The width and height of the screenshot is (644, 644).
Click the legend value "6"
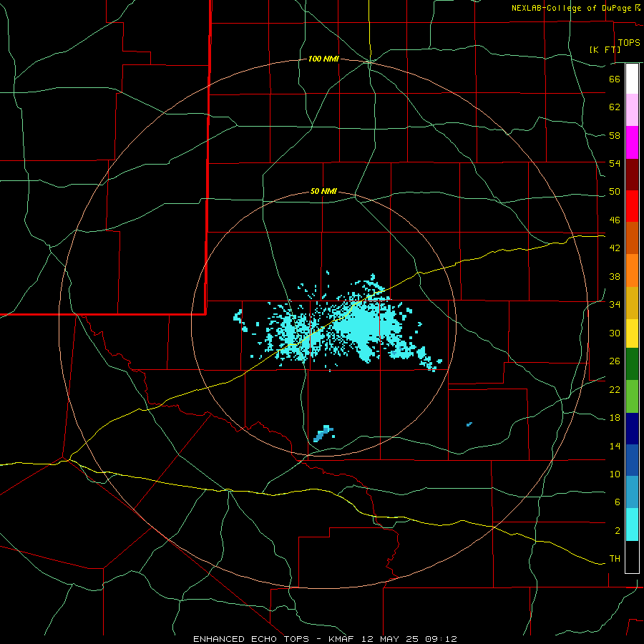point(618,502)
